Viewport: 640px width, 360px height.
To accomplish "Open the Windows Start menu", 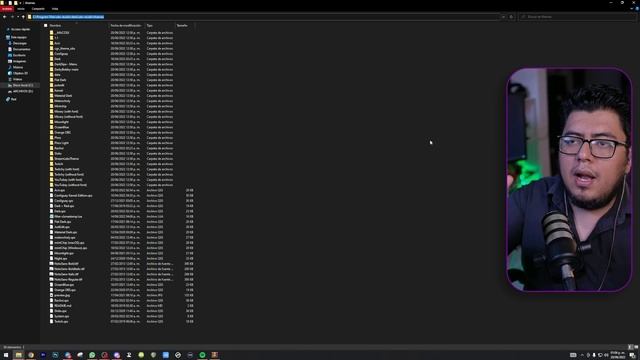I will [6, 355].
